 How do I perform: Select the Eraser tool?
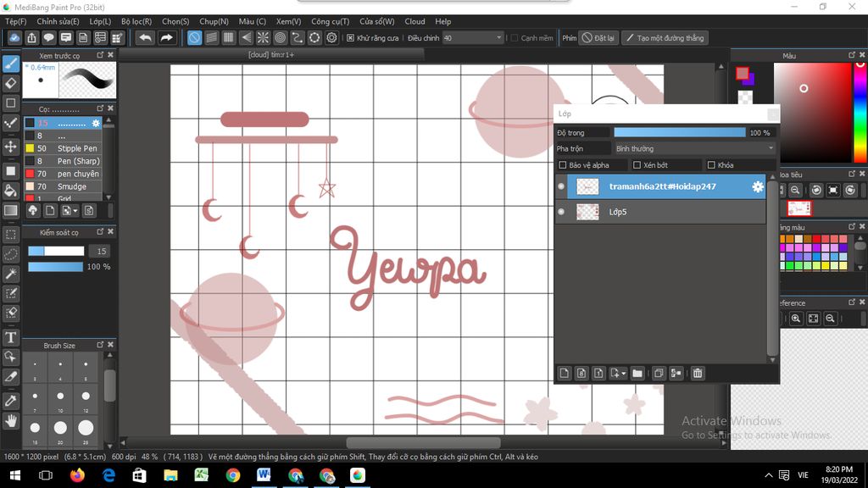coord(10,84)
